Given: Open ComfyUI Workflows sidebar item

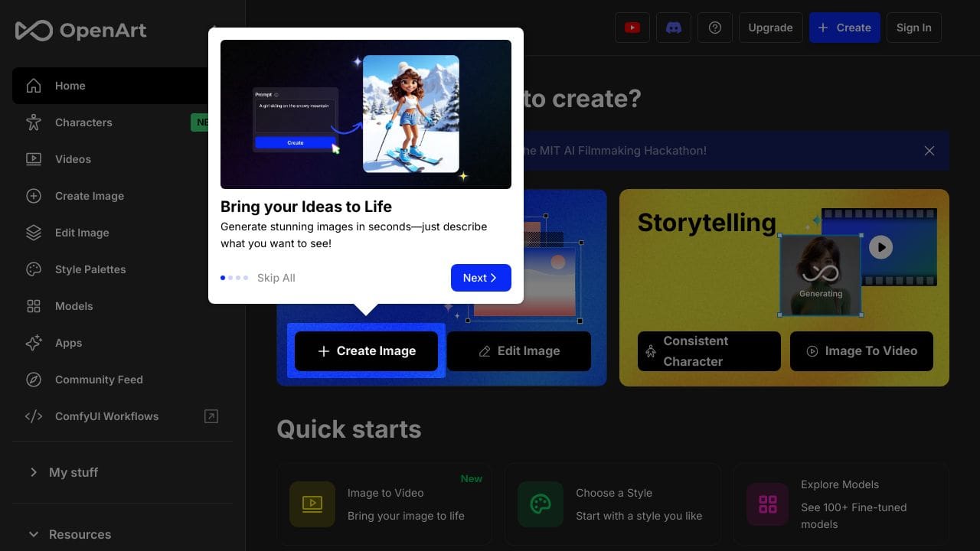Looking at the screenshot, I should (122, 416).
